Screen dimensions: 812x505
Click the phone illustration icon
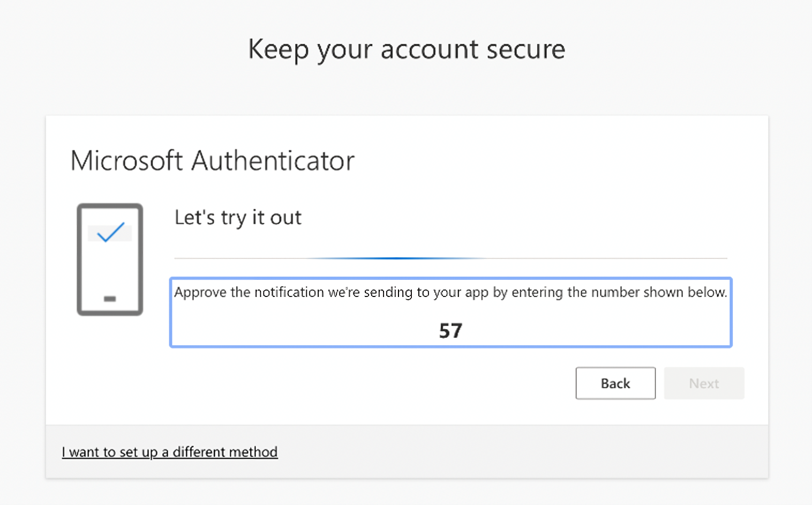[x=110, y=259]
